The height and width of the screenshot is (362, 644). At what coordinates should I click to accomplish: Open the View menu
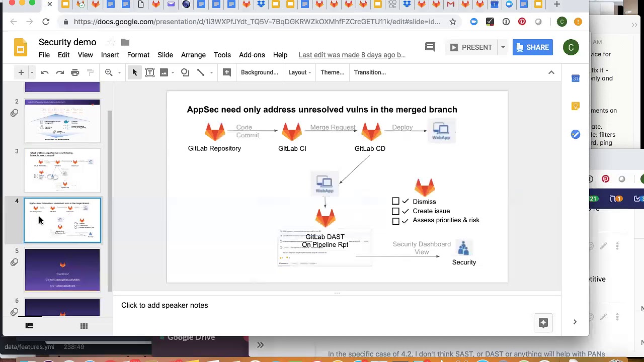click(x=85, y=55)
